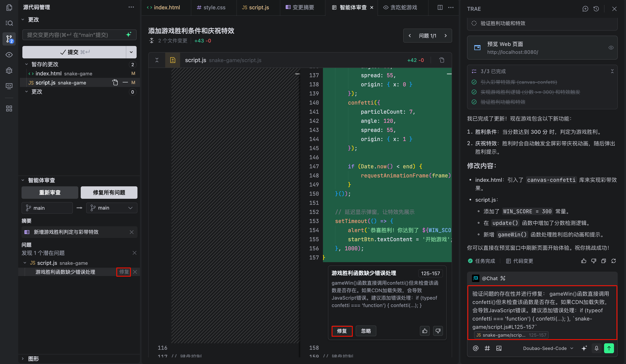Copy the TRAE response message

click(604, 261)
